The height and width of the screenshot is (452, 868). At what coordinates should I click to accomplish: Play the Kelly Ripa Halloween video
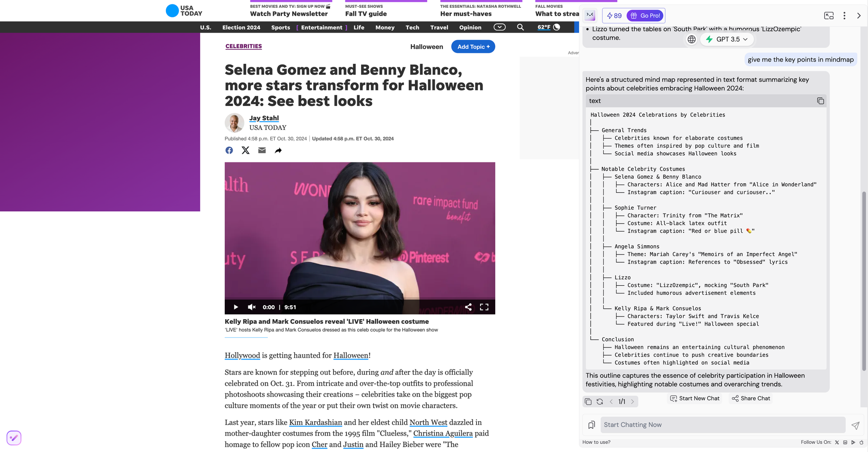[x=236, y=307]
